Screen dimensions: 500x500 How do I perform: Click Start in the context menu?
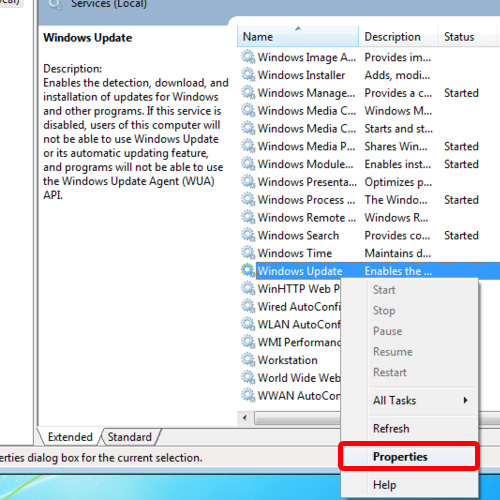409,290
